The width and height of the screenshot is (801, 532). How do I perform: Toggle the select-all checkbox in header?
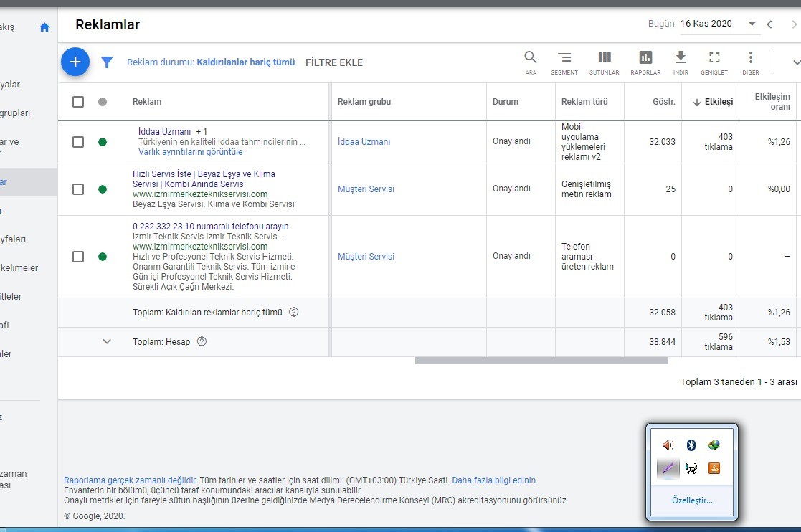tap(78, 102)
